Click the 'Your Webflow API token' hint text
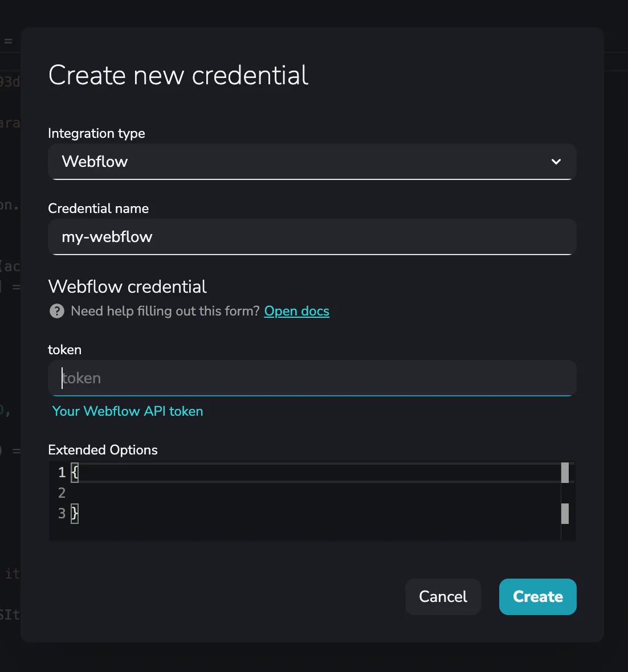 tap(128, 411)
